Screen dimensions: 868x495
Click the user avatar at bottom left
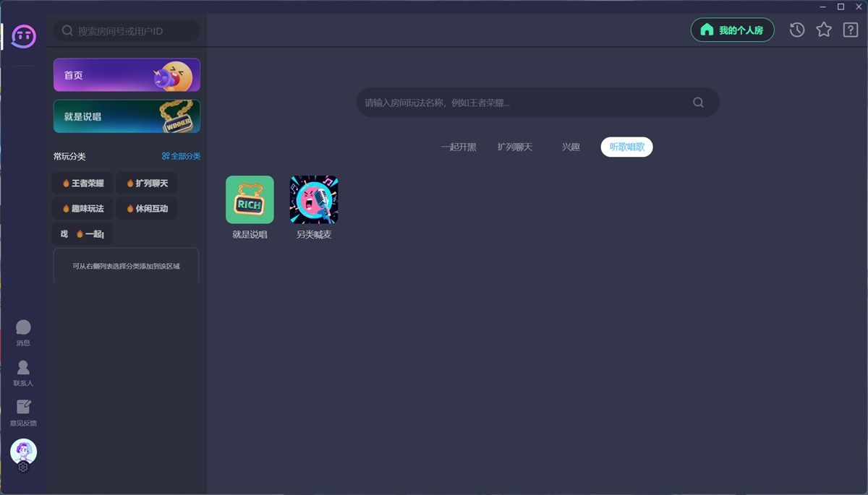[23, 452]
